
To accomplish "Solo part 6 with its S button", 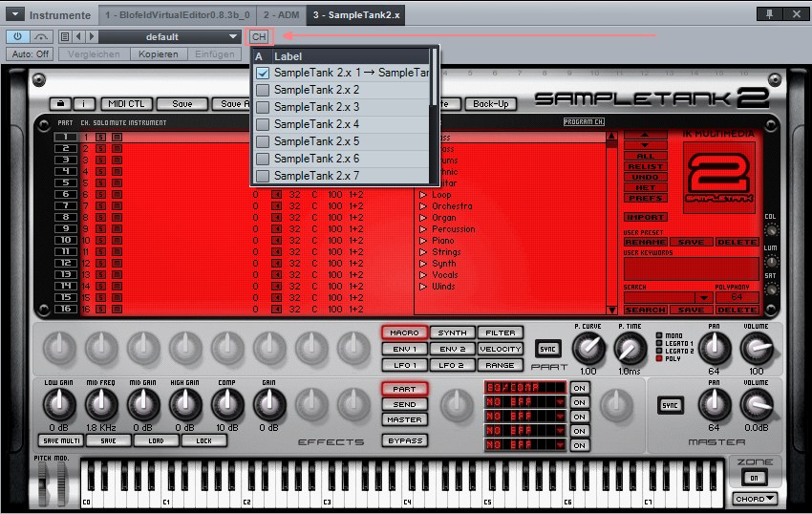I will [x=101, y=194].
